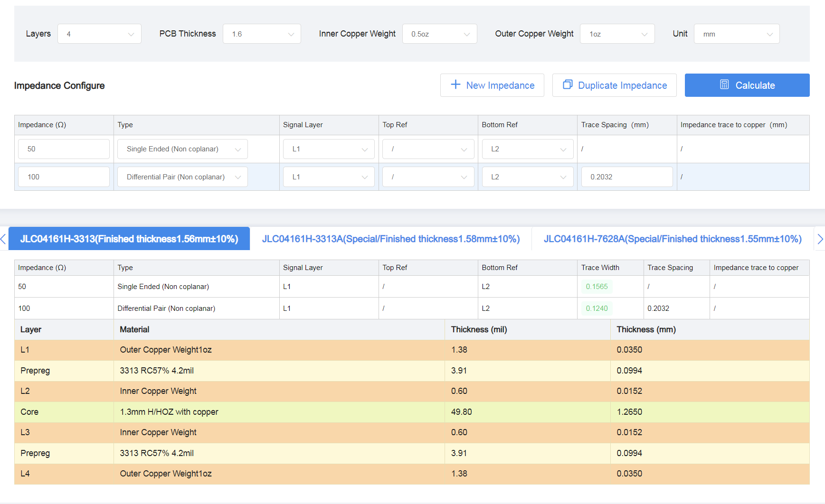The height and width of the screenshot is (504, 825).
Task: Open Bottom Ref dropdown in 100 ohm row
Action: (x=527, y=177)
